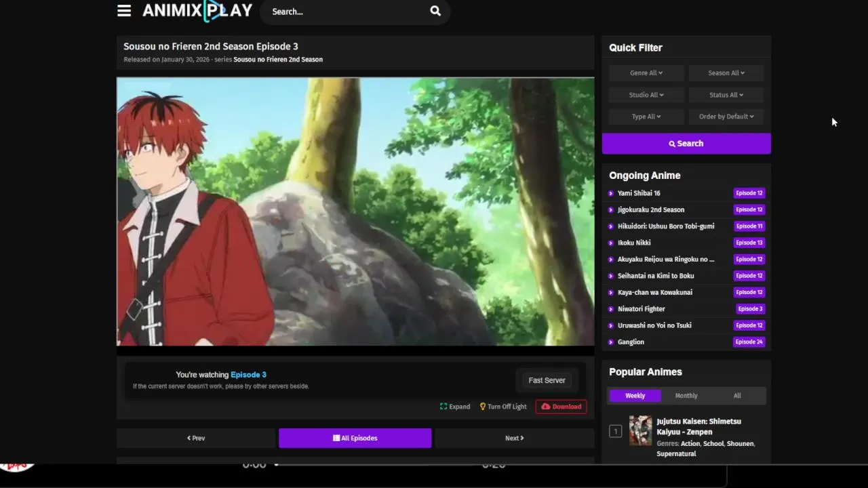The width and height of the screenshot is (868, 488).
Task: Open Jujutsu Kaisen: Shimetsu Kaiyuu thumbnail
Action: point(640,431)
